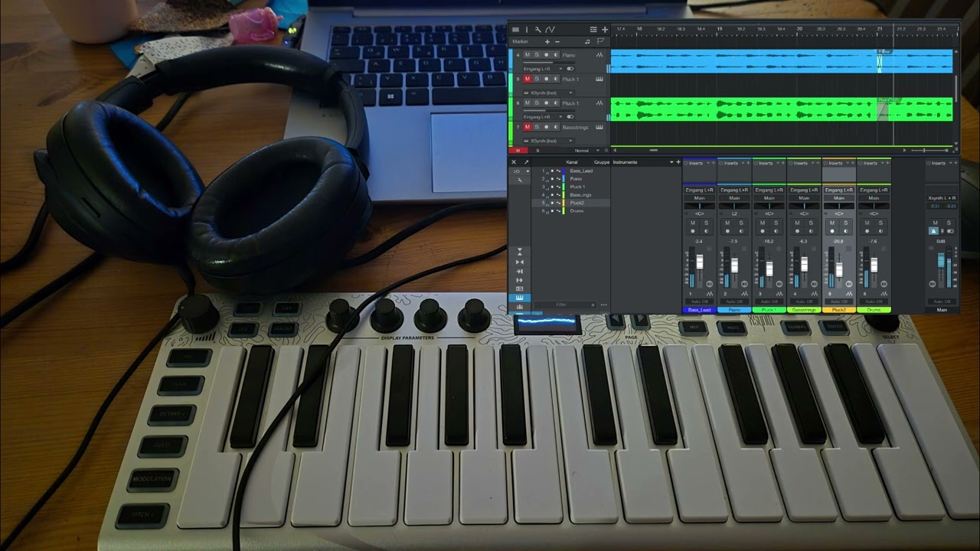Show automation with the curve icon

tap(550, 30)
